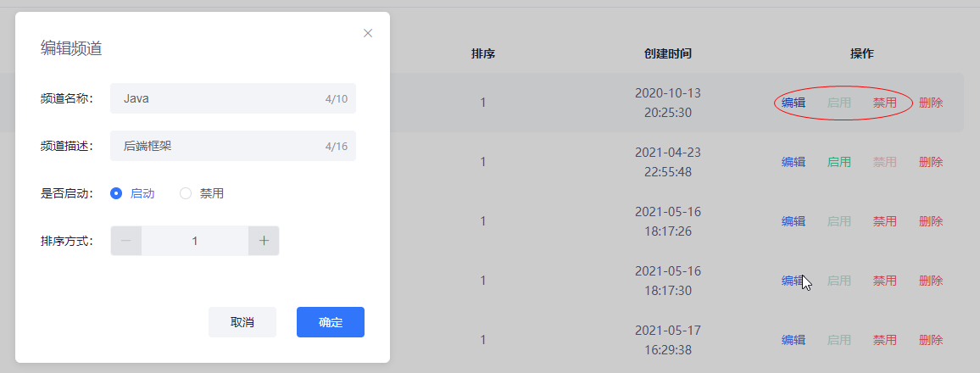Click 禁用 in the 2021-05-16 18:17:26 row

(884, 221)
